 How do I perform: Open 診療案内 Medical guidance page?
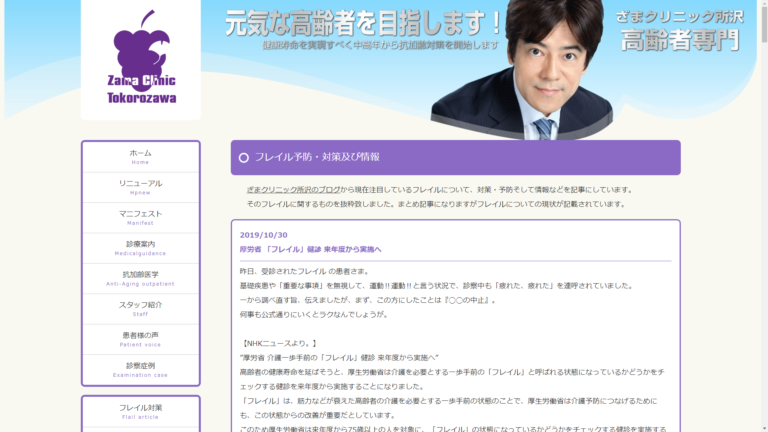(140, 248)
